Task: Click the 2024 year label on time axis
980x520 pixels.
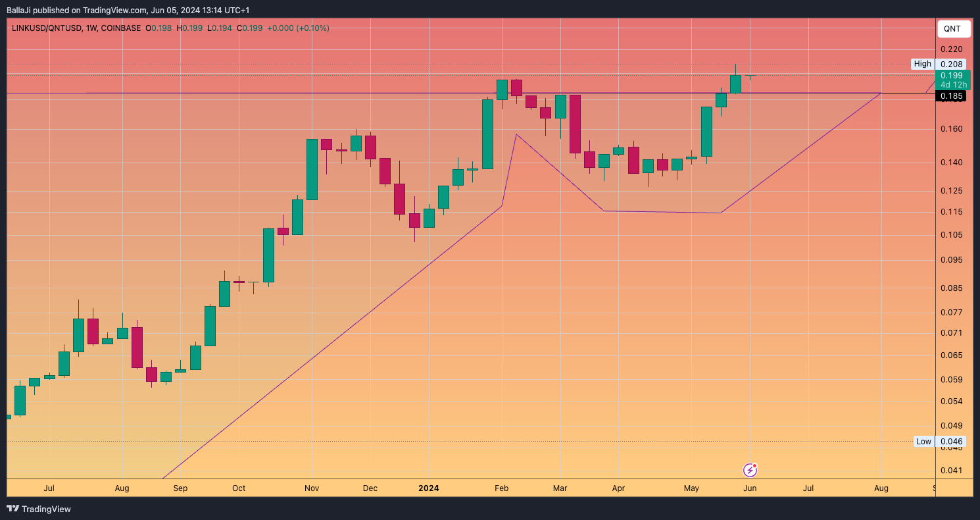Action: tap(429, 488)
